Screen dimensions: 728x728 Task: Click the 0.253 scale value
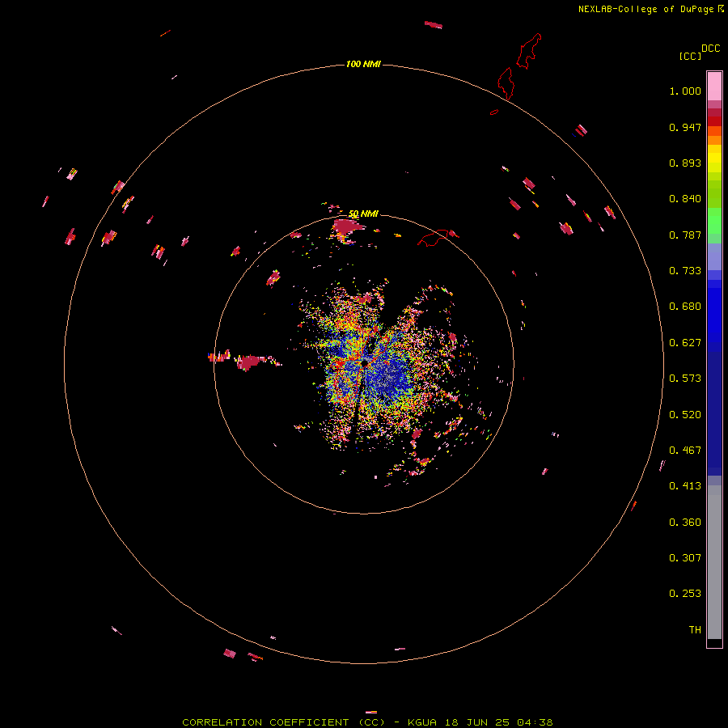click(x=685, y=594)
